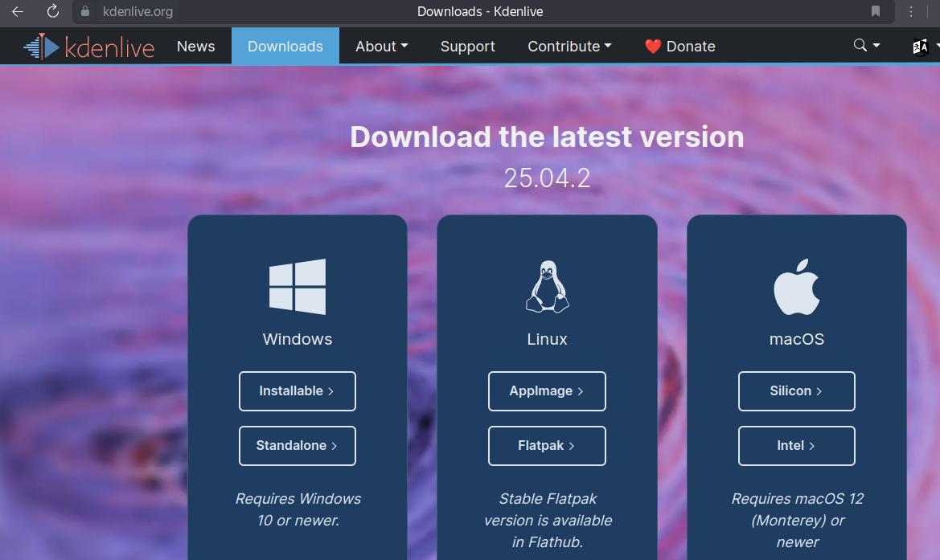
Task: Click the 'Requires Windows 10 or newer' note
Action: (x=298, y=509)
